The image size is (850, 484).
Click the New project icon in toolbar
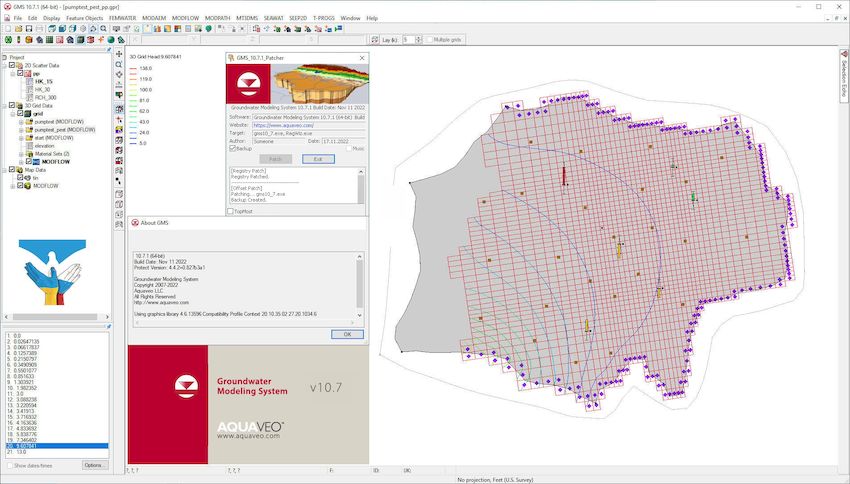6,29
